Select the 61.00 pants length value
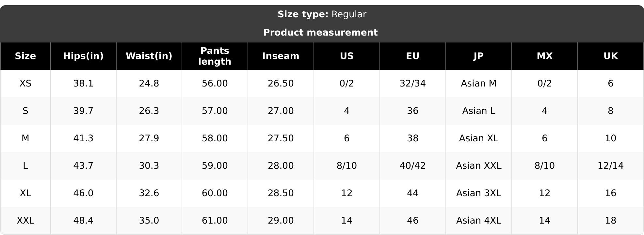This screenshot has height=235, width=644. (215, 221)
